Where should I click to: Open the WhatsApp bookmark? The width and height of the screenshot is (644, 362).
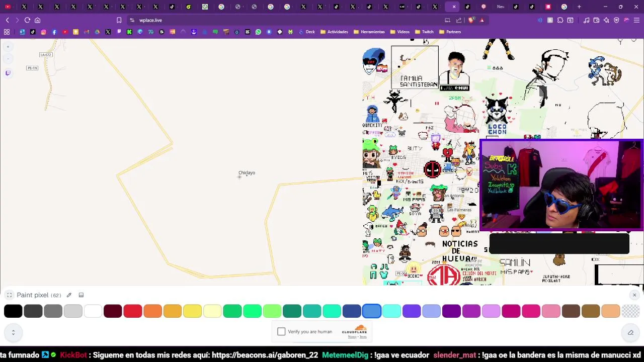258,32
